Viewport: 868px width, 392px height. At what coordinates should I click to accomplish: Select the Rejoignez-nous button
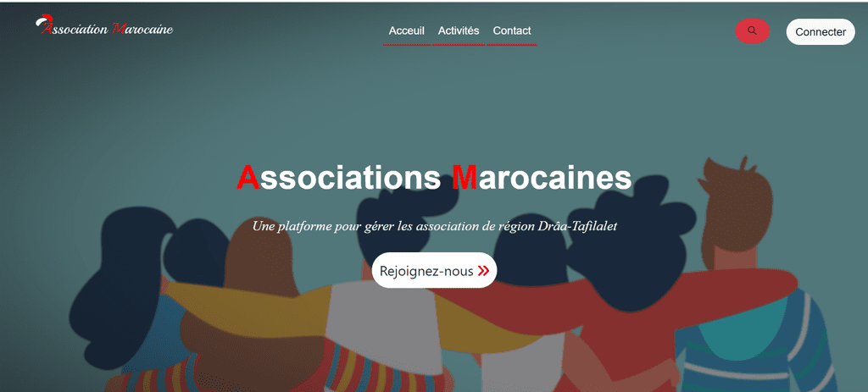click(434, 270)
